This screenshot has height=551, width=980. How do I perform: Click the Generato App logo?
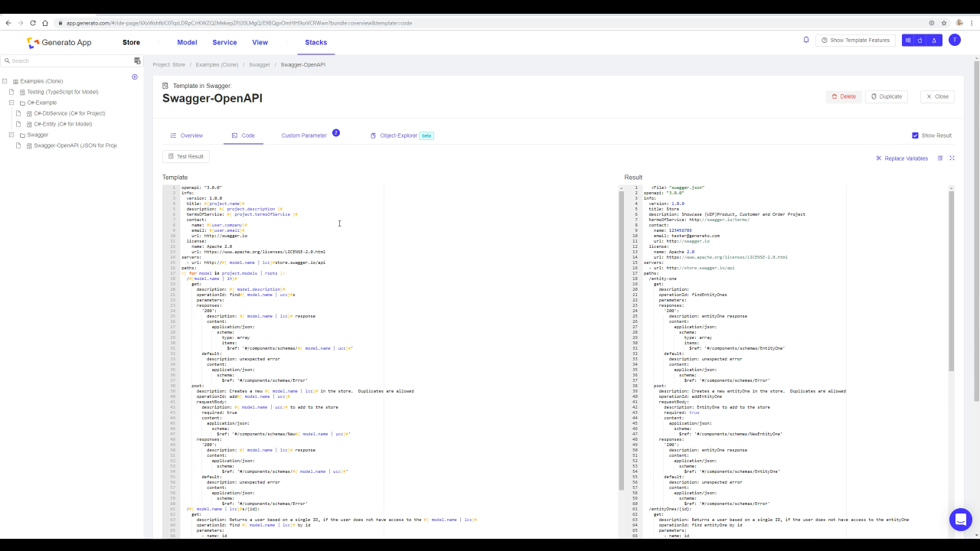coord(59,43)
